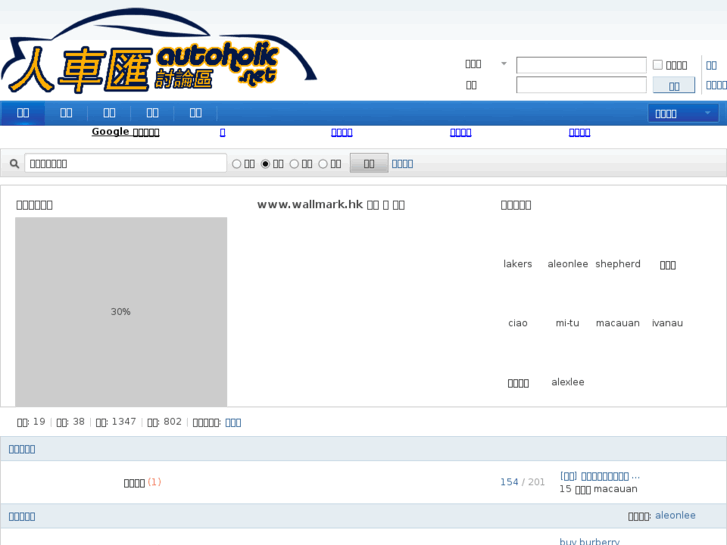727x545 pixels.
Task: Open member alexlee in the member grid
Action: point(568,382)
